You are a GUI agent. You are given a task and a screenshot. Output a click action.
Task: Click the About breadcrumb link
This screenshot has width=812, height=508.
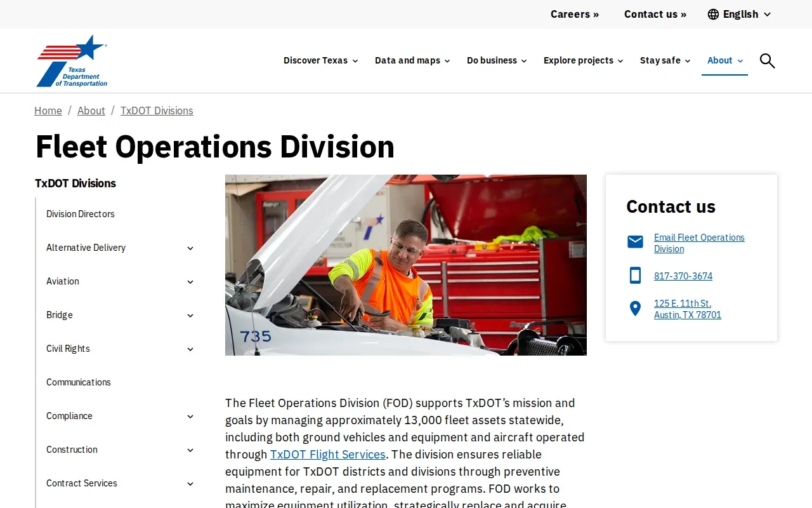91,110
